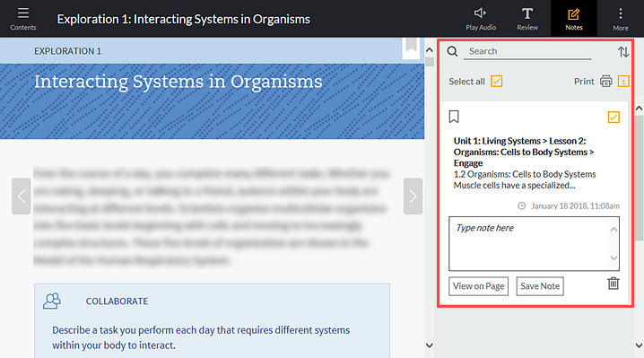
Task: Click the Search field in Notes panel
Action: tap(527, 51)
